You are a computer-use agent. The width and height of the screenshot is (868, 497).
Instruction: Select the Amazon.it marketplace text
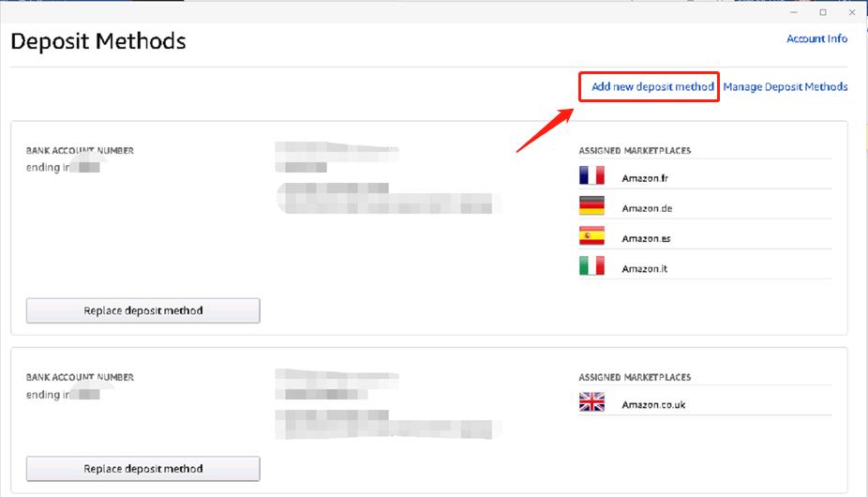644,269
